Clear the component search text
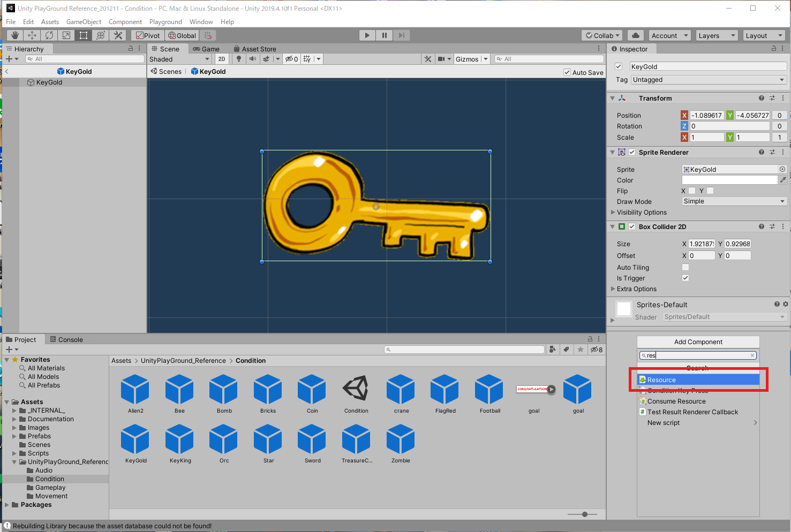791x532 pixels. [x=752, y=355]
